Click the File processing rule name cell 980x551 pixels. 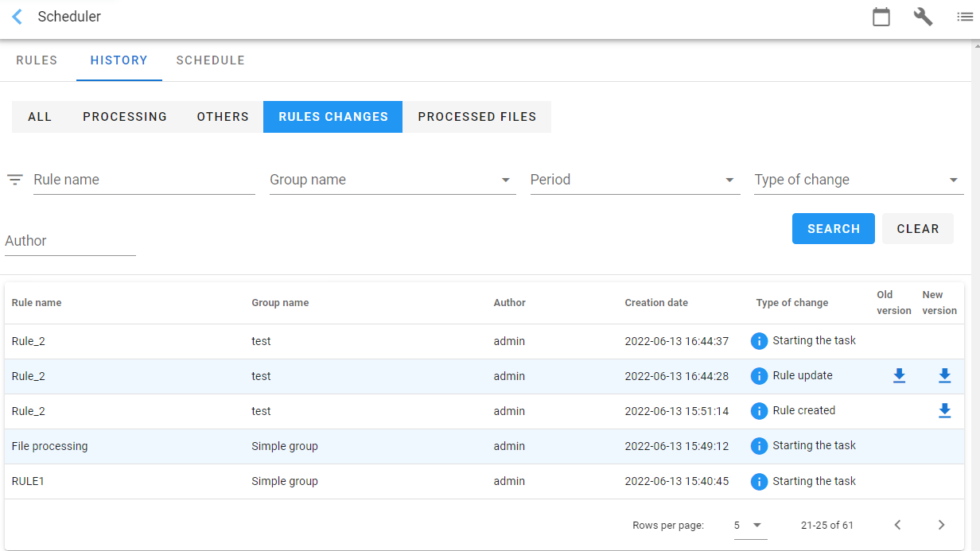(49, 446)
